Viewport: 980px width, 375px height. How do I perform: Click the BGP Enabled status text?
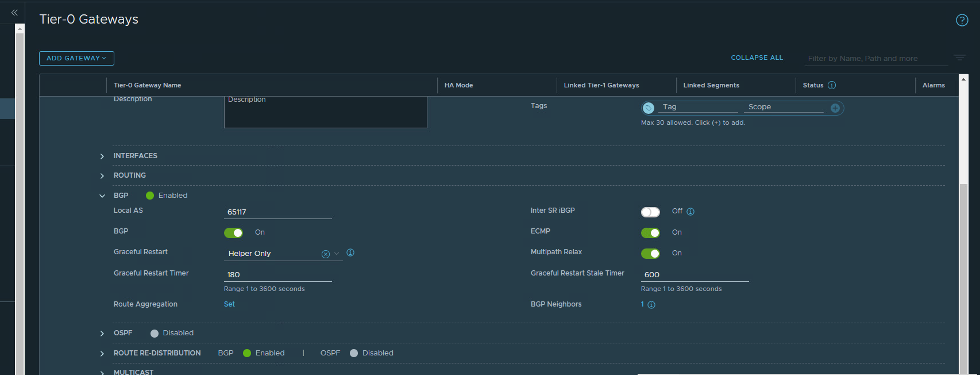[x=173, y=196]
